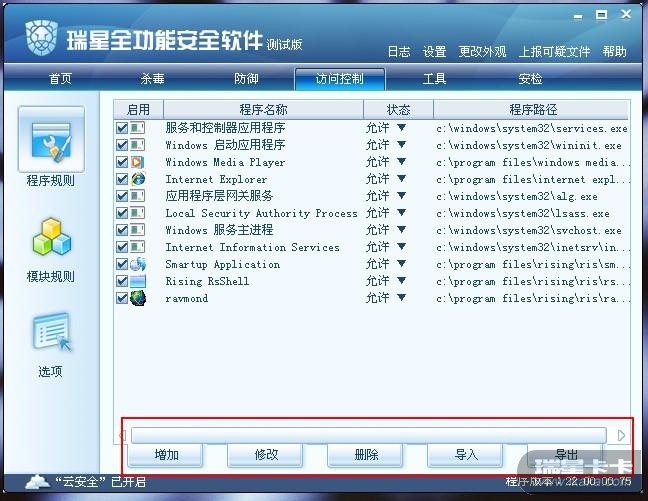The width and height of the screenshot is (648, 501).
Task: Click 上报可疑文件 link
Action: pos(554,52)
